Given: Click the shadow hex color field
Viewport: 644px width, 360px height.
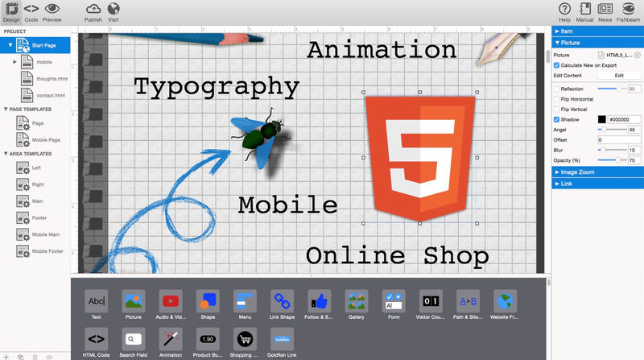Looking at the screenshot, I should coord(624,119).
